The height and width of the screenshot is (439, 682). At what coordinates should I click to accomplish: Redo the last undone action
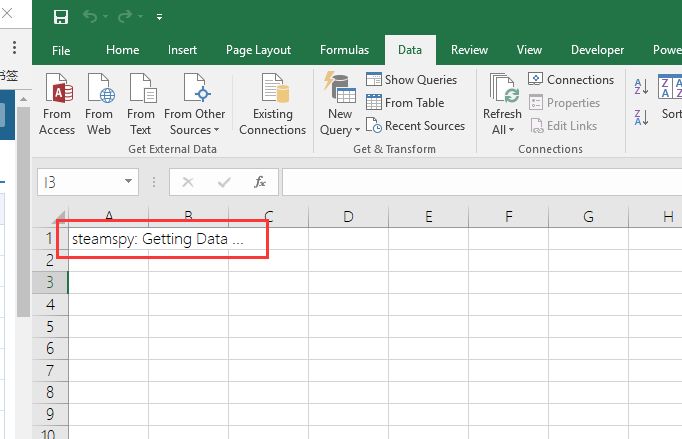(x=125, y=17)
